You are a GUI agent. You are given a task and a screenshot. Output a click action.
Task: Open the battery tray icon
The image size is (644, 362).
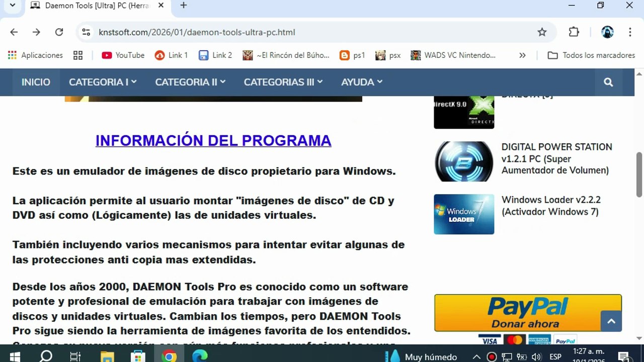tap(522, 357)
